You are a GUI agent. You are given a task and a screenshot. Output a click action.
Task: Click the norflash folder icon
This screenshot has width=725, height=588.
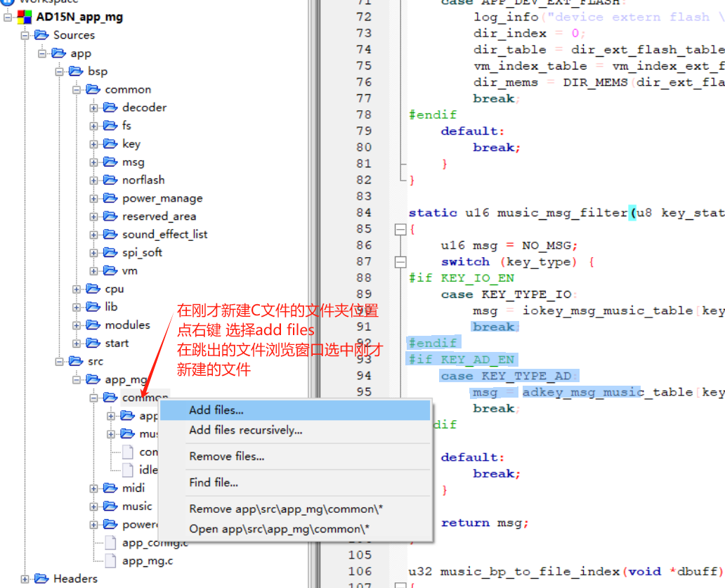110,180
